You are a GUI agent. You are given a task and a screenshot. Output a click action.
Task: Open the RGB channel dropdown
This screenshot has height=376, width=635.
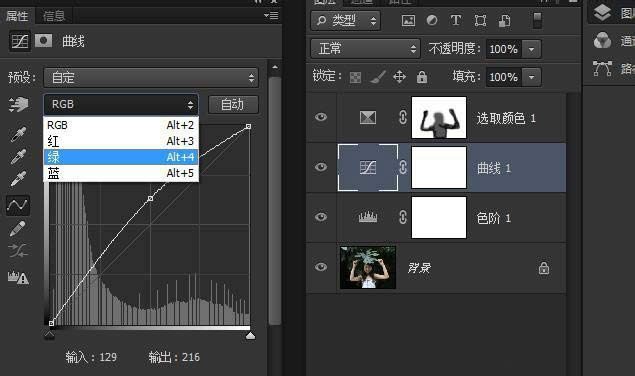121,105
